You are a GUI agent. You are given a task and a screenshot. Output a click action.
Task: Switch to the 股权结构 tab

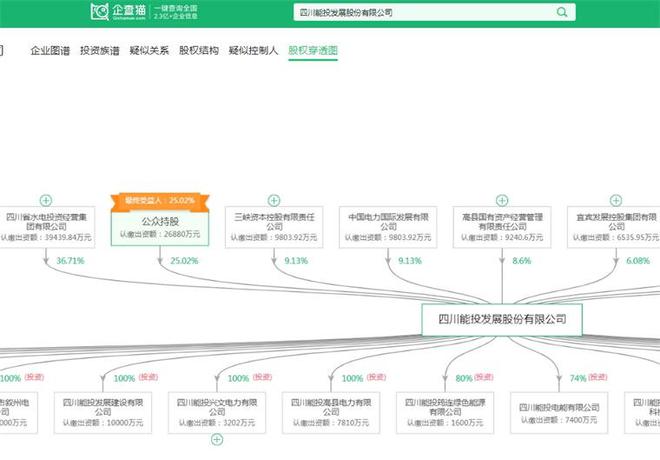tap(199, 51)
